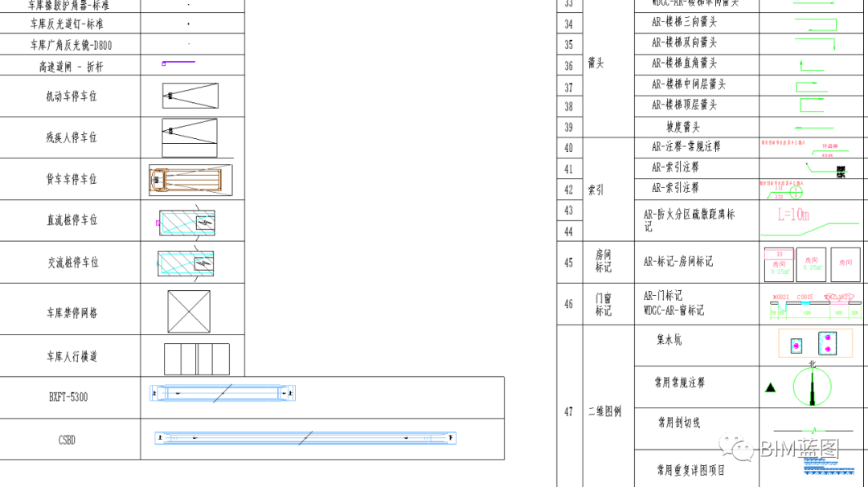Click the purple 高速道闸 barrier gate symbol
Viewport: 868px width, 487px height.
click(x=178, y=63)
